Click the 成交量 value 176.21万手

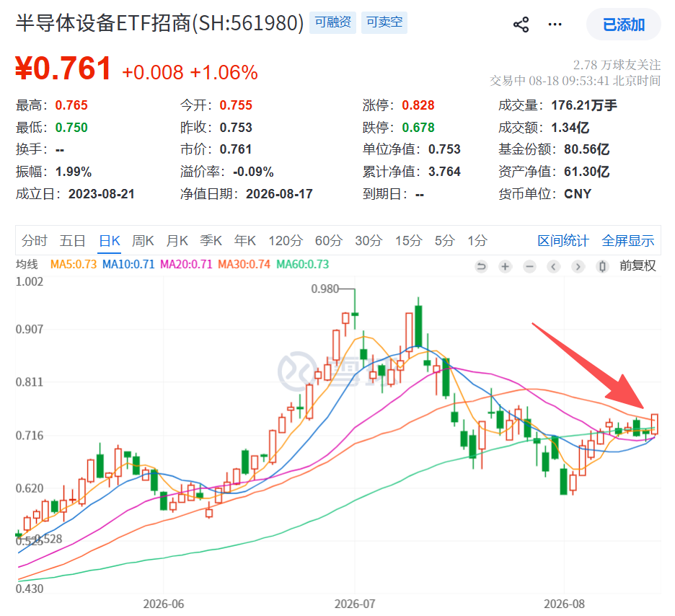coord(584,105)
